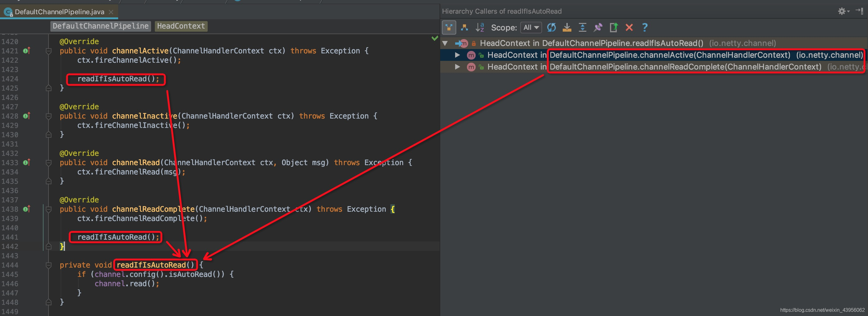Click the green inspection checkmark

435,38
